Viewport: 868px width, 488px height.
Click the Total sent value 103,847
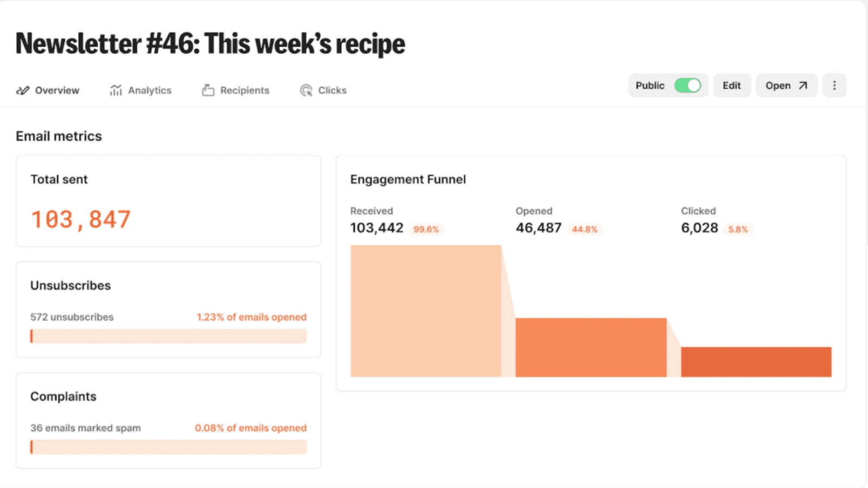80,219
